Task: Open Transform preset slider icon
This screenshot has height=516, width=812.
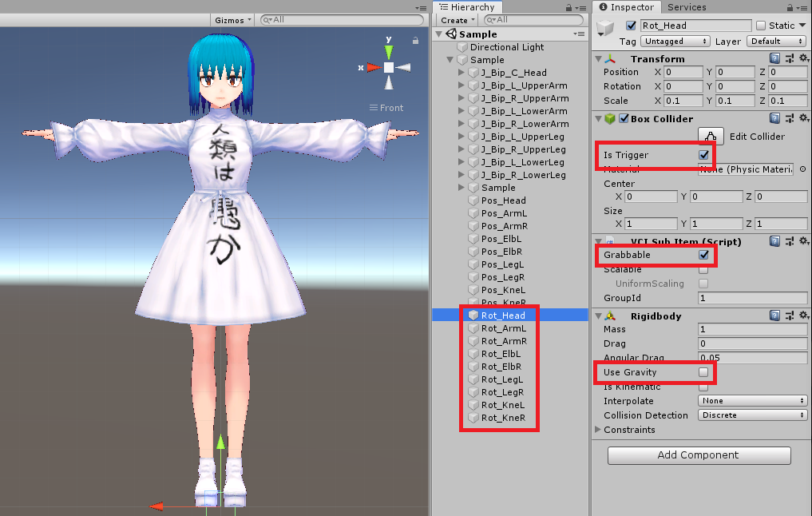Action: tap(789, 58)
